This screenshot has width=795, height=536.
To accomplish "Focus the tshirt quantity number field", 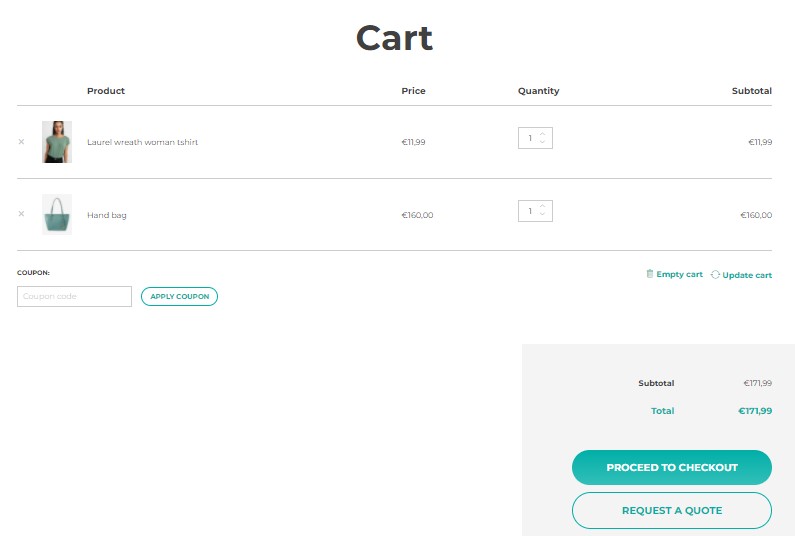I will pos(529,139).
